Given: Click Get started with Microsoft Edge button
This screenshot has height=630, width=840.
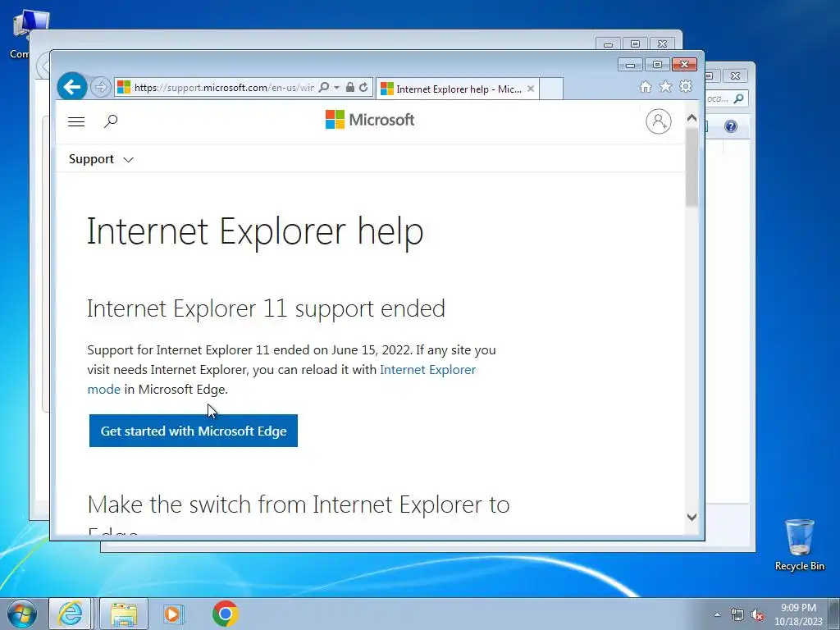Looking at the screenshot, I should point(194,431).
